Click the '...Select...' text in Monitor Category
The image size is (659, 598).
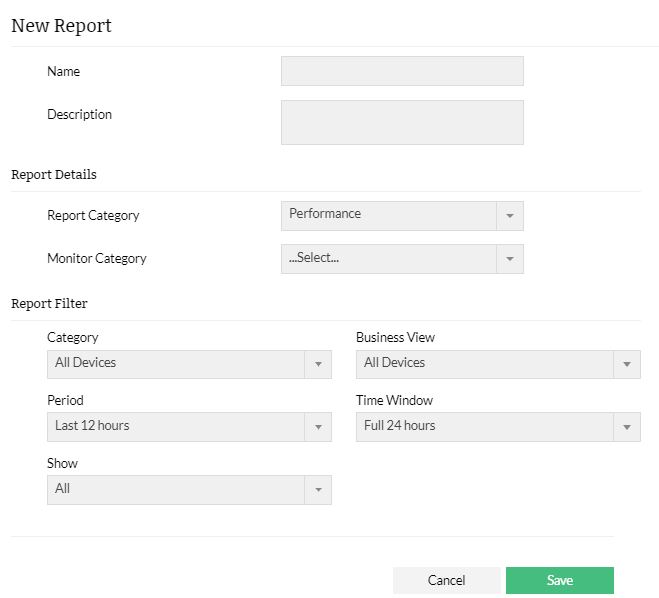click(x=314, y=258)
